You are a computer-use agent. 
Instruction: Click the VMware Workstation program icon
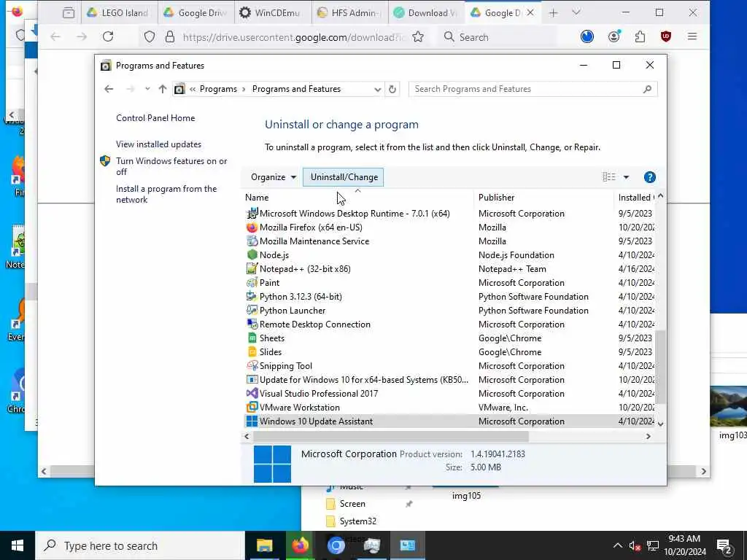(252, 407)
